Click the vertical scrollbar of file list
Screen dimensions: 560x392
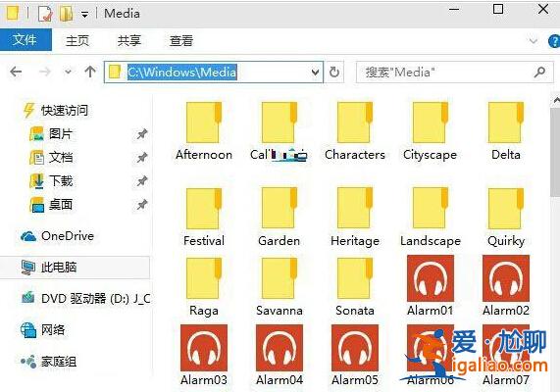555,152
